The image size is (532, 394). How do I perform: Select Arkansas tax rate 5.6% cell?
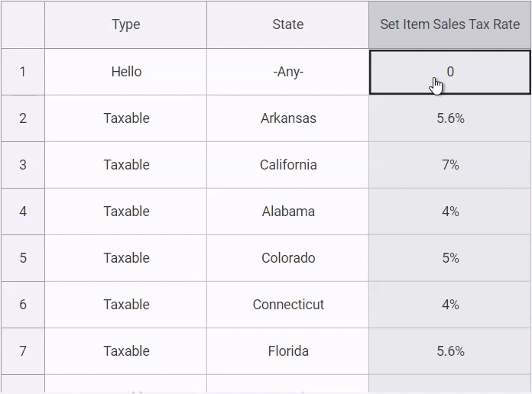pyautogui.click(x=449, y=118)
